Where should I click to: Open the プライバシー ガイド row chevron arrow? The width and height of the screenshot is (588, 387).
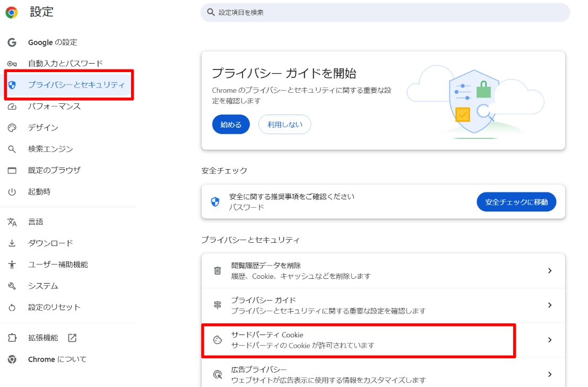point(550,305)
